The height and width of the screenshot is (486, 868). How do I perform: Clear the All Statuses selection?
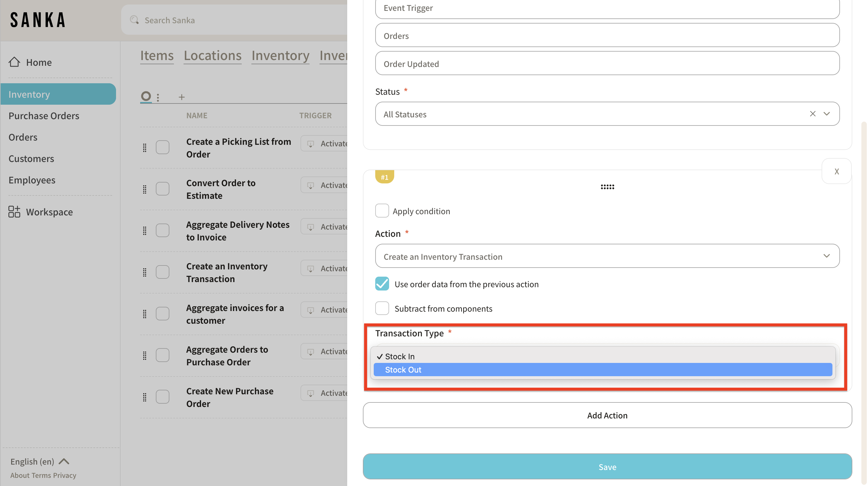813,114
